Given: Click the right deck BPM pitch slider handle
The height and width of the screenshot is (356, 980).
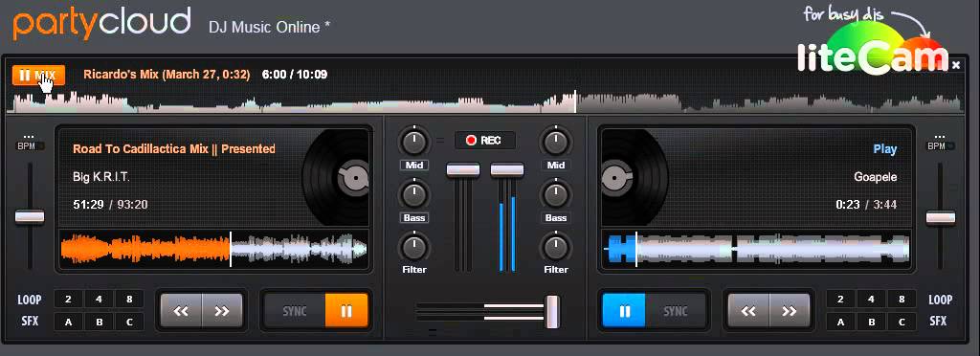Looking at the screenshot, I should [941, 217].
